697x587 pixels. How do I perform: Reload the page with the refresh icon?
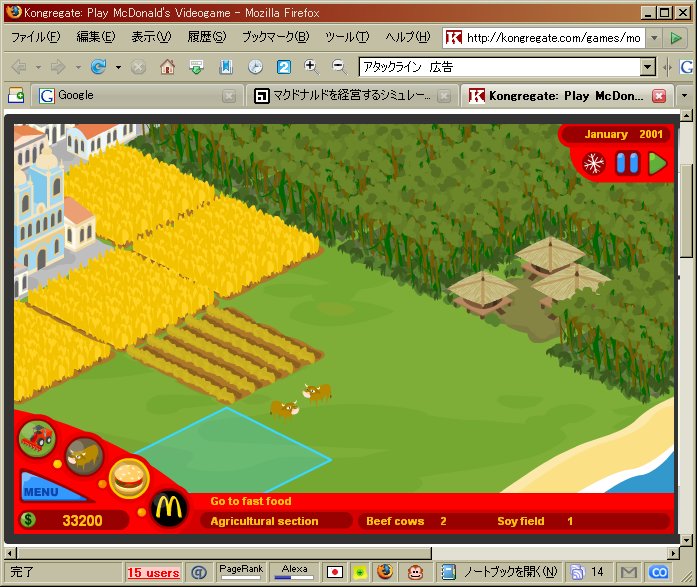pos(98,67)
